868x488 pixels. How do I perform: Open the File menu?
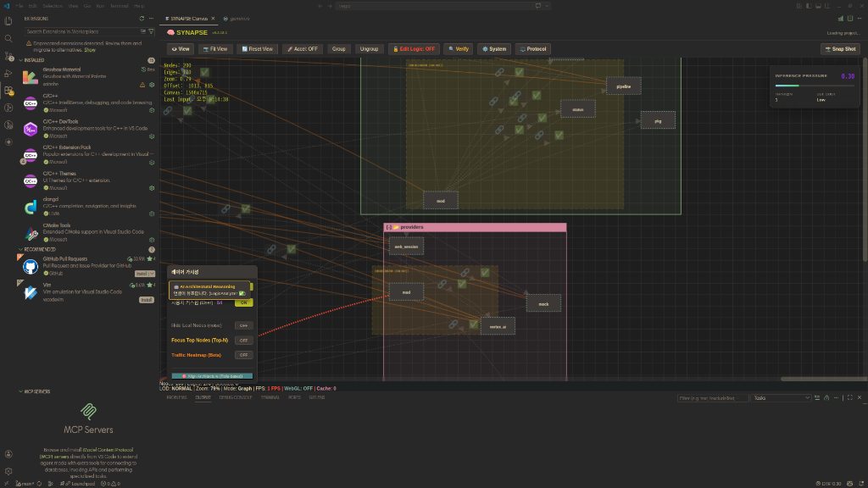click(19, 6)
